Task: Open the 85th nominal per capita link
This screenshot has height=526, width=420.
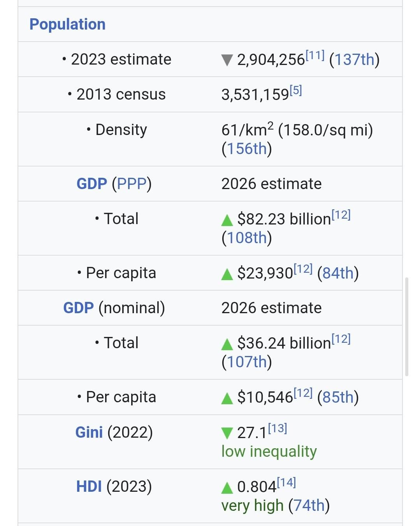Action: pyautogui.click(x=337, y=397)
